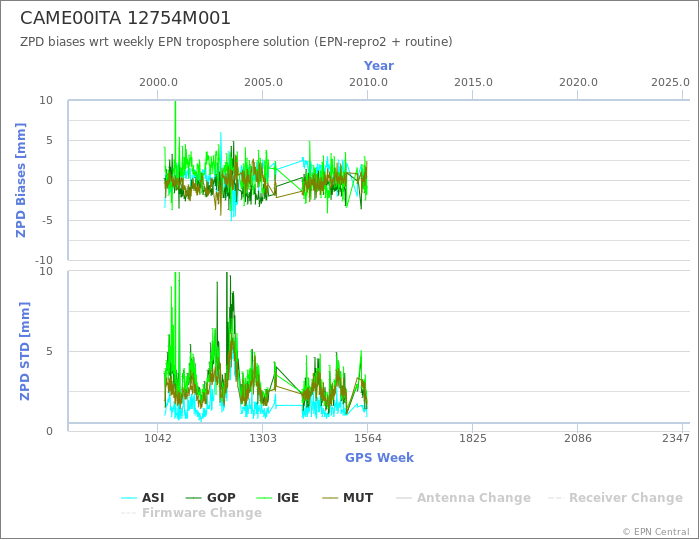Click the ZPD Biases [mm] axis label
The image size is (700, 540).
pos(21,180)
